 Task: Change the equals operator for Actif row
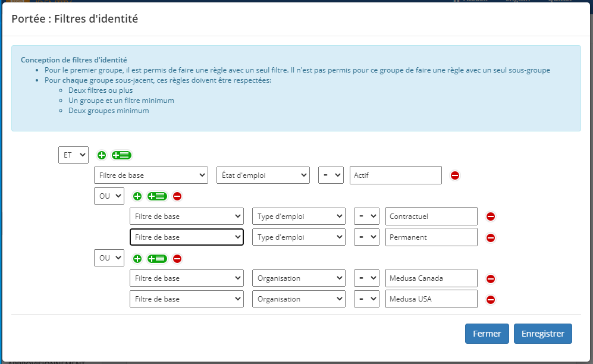(331, 175)
